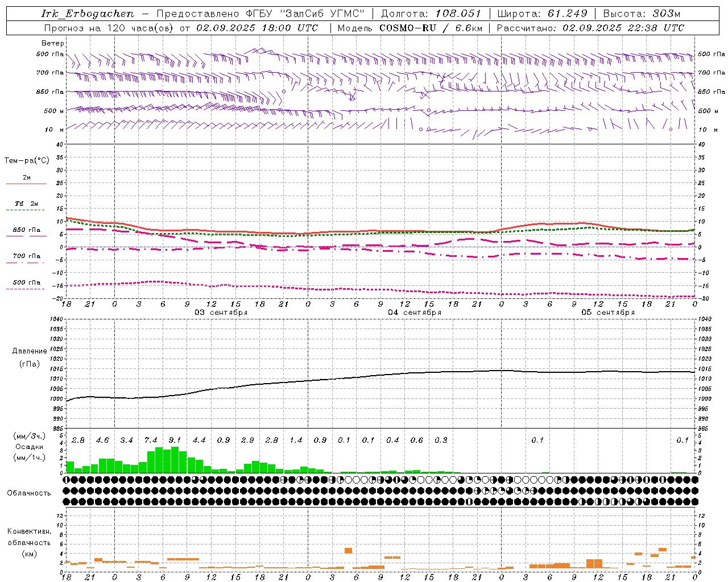Screen dimensions: 728x582
Task: Click forecast start time '02.09.2025 18:00 UTC'
Action: [x=257, y=28]
